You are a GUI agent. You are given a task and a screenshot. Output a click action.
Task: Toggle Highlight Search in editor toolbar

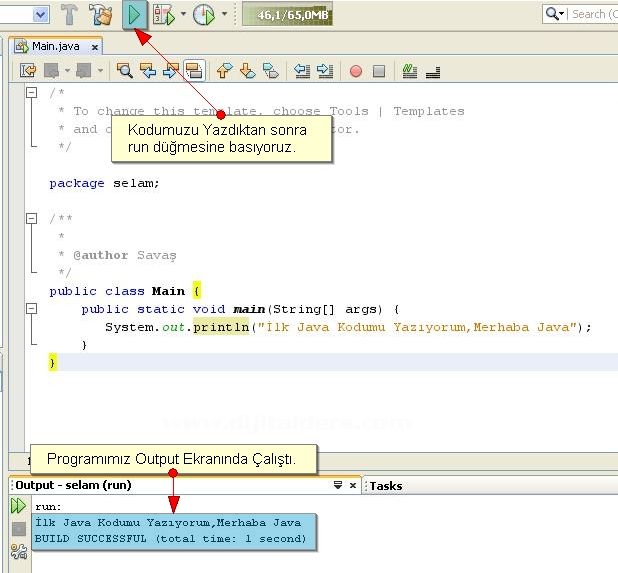194,71
